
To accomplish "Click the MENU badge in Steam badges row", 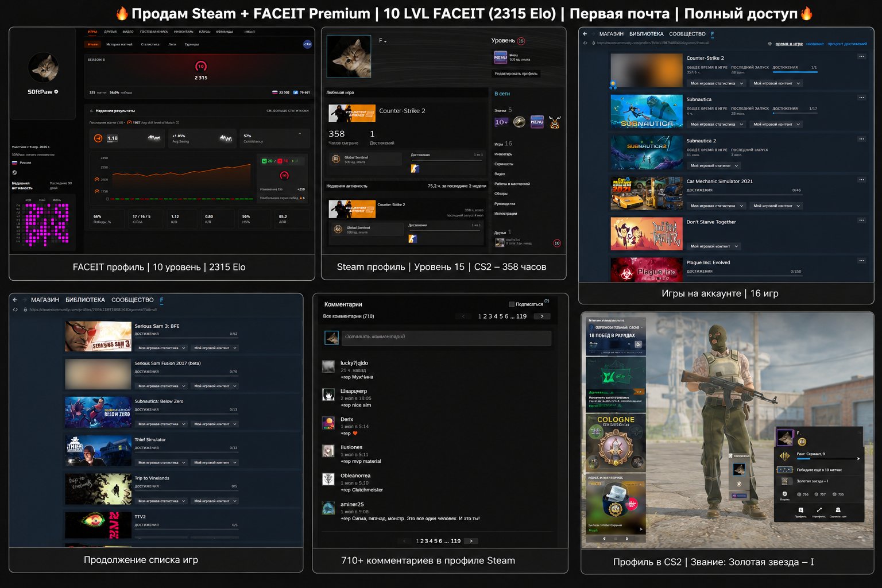I will click(537, 122).
